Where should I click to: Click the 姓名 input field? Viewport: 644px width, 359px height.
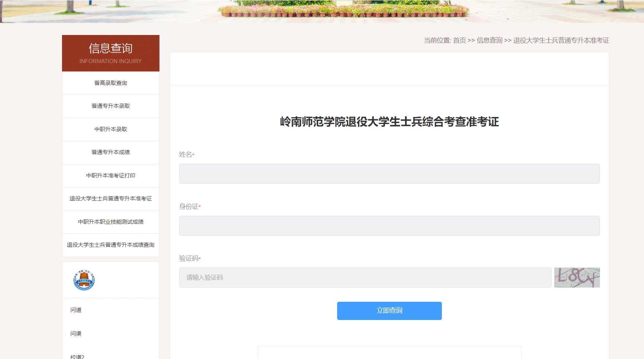tap(389, 173)
